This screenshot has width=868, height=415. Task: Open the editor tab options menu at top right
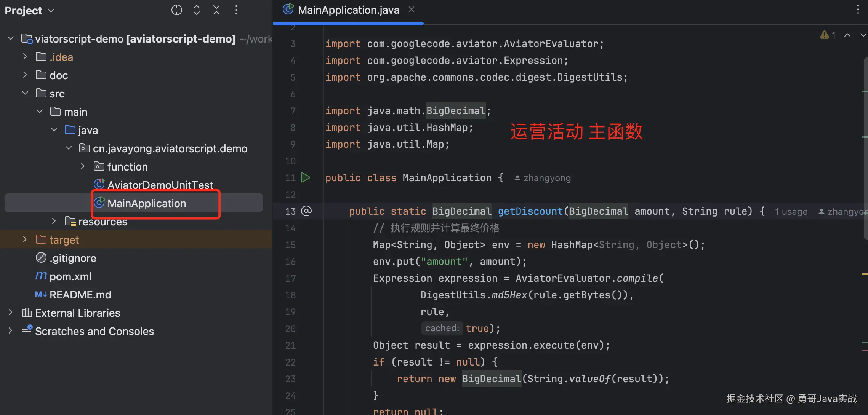(x=858, y=10)
